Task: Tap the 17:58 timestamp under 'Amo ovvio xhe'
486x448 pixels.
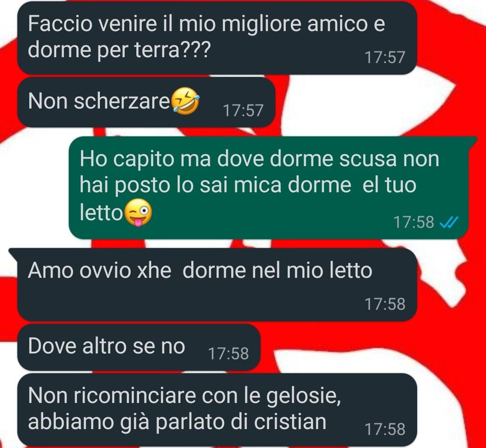Action: 385,304
